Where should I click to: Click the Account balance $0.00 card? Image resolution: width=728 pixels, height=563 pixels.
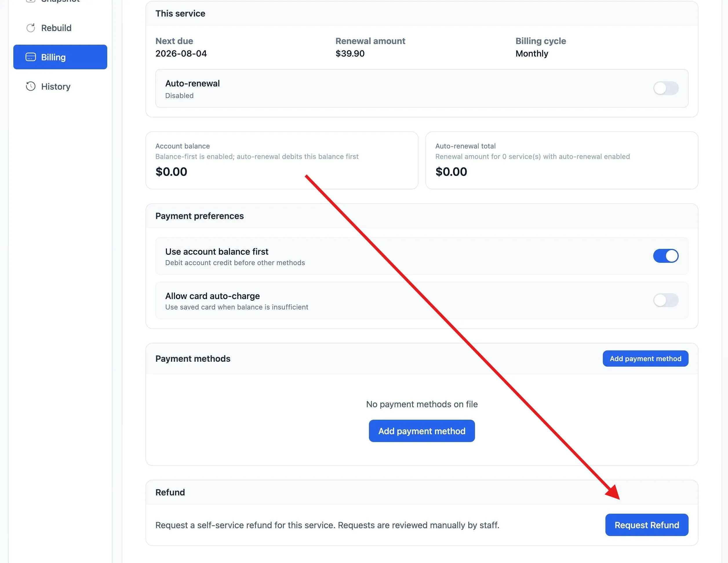pos(282,160)
